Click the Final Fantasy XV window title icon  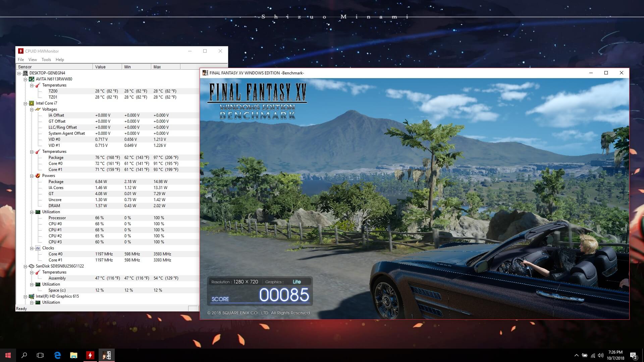205,73
